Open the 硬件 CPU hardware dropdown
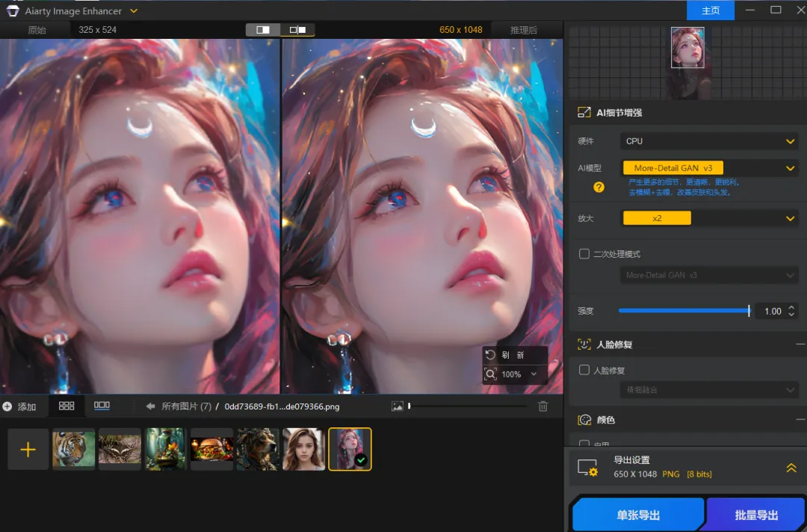 click(710, 141)
